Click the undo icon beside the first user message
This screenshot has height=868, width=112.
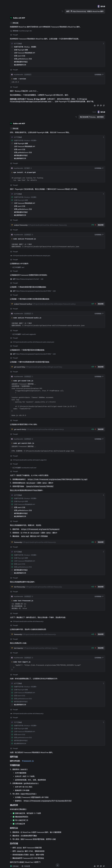coord(62,11)
